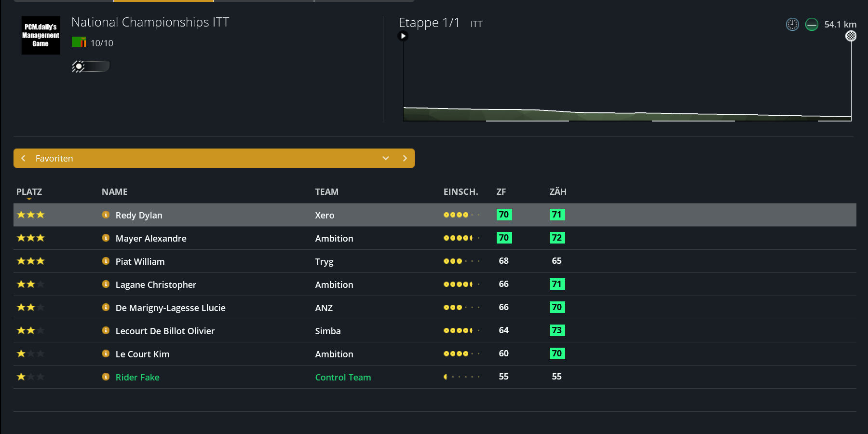The height and width of the screenshot is (434, 868).
Task: Open the green Control Team link
Action: [343, 377]
